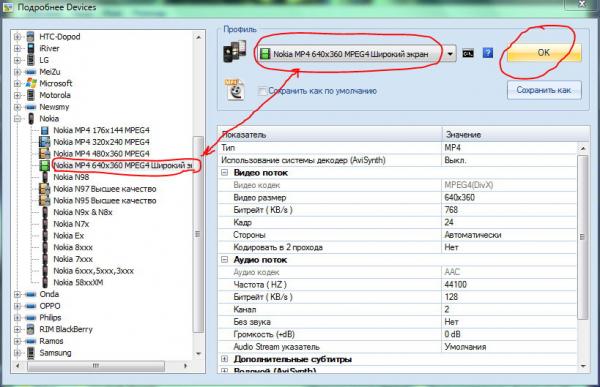600x387 pixels.
Task: Select Nokia N9x & N8x profile
Action: coord(83,212)
